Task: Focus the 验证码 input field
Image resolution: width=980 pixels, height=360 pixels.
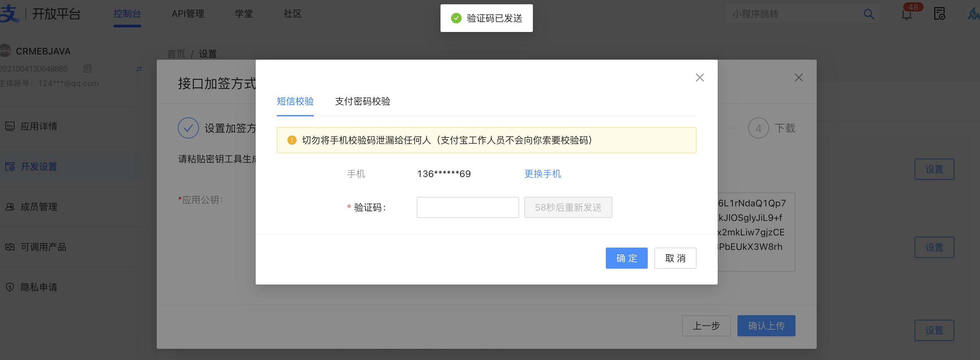Action: (467, 207)
